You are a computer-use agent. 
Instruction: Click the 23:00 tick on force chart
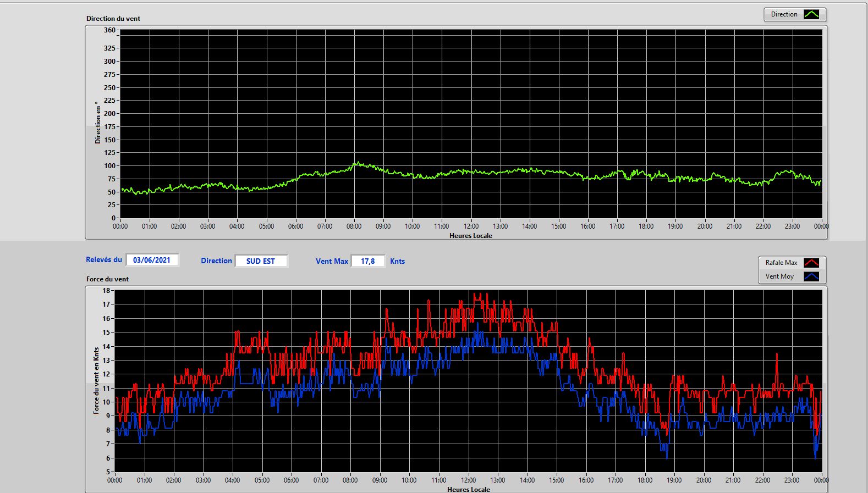[792, 480]
